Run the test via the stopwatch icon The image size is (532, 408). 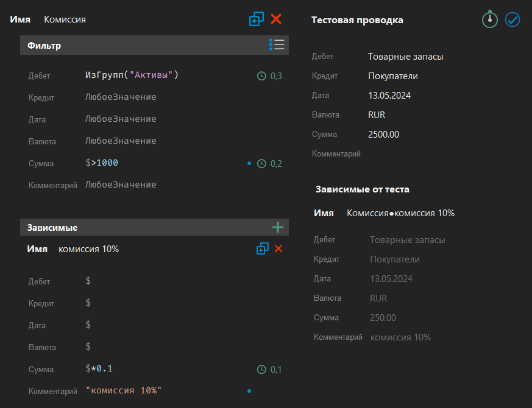click(x=490, y=19)
